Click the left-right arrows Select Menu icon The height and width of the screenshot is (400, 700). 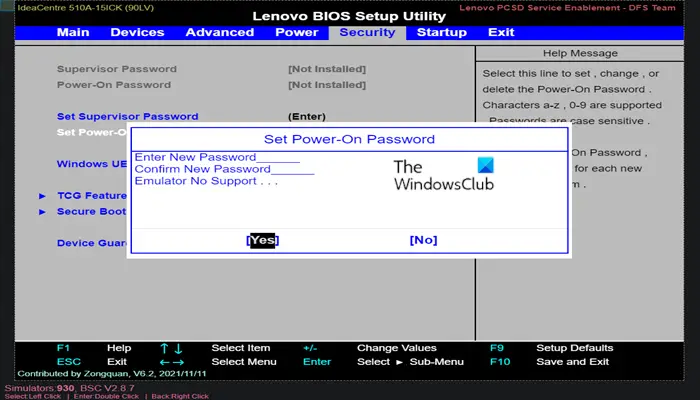pos(172,362)
